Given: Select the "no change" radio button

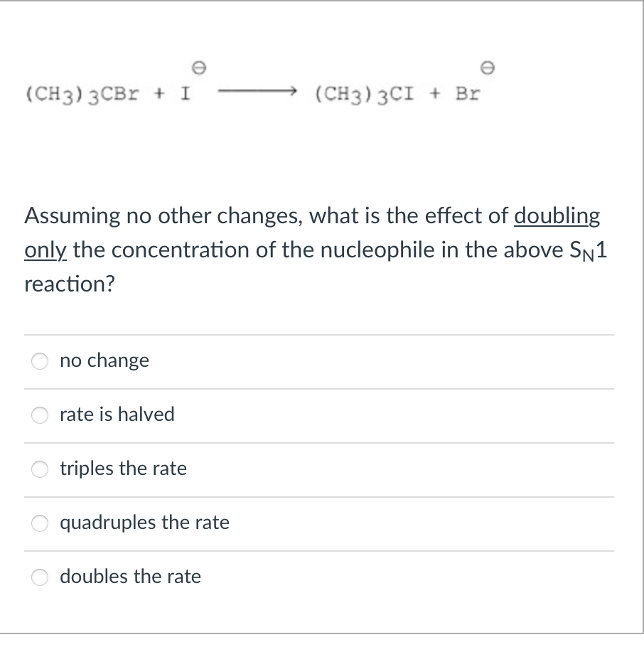Looking at the screenshot, I should [x=40, y=361].
